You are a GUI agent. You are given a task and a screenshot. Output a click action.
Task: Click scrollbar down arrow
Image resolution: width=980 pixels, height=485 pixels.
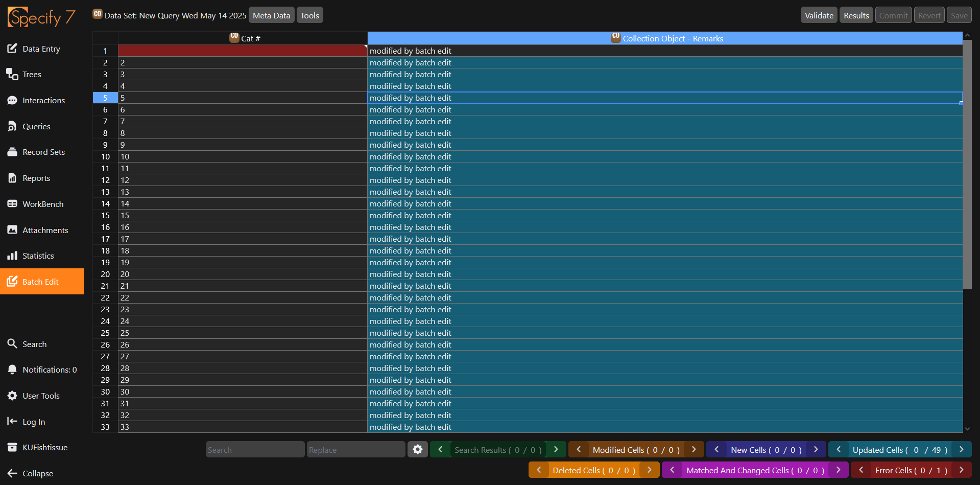[x=967, y=429]
